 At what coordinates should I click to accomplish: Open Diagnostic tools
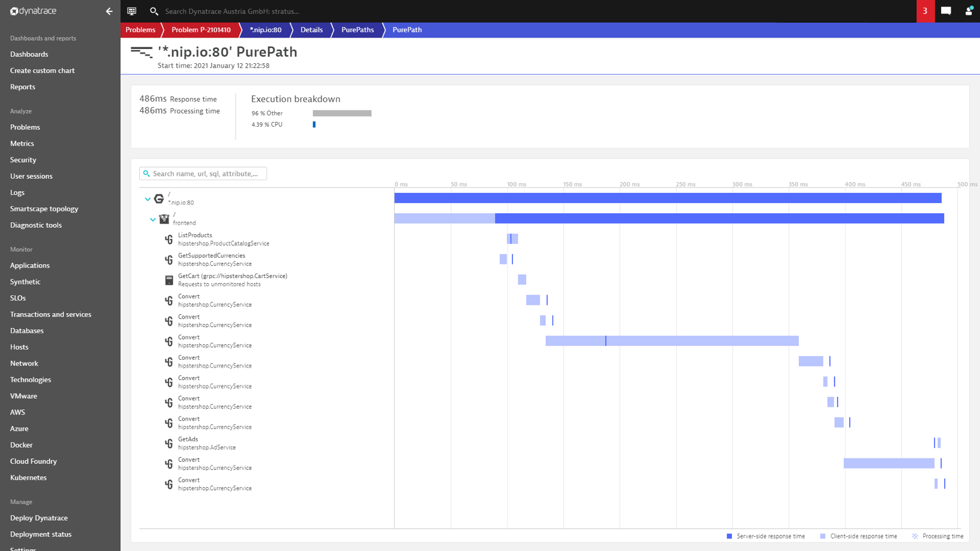tap(36, 225)
